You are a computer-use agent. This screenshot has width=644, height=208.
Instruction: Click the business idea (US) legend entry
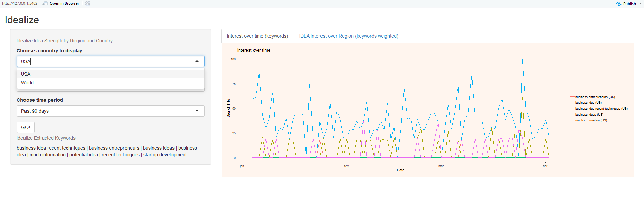[x=588, y=103]
